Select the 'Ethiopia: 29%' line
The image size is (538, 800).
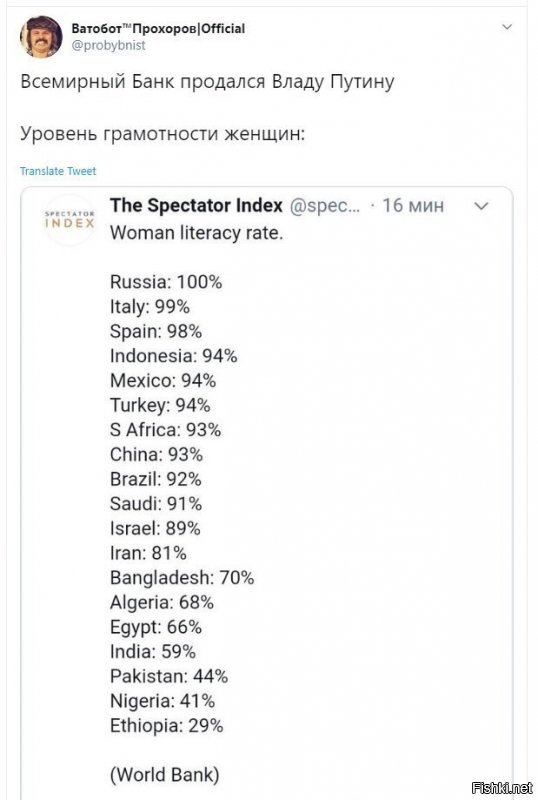[166, 725]
